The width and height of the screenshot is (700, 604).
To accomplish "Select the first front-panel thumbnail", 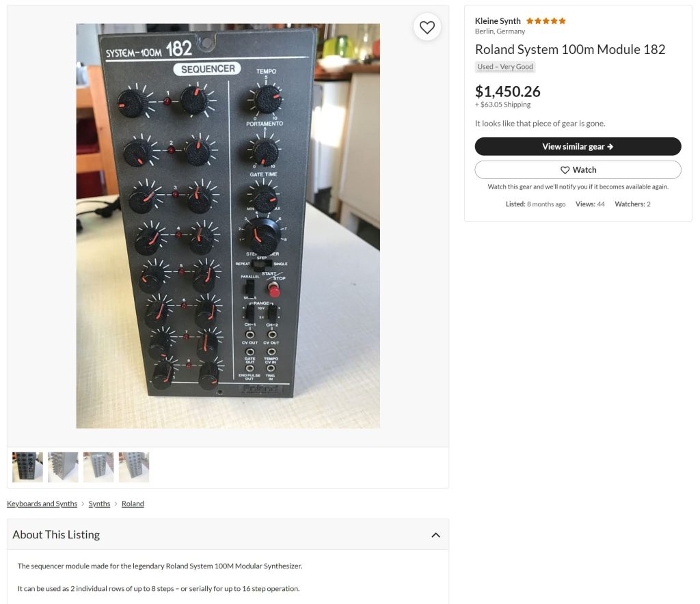I will (27, 467).
